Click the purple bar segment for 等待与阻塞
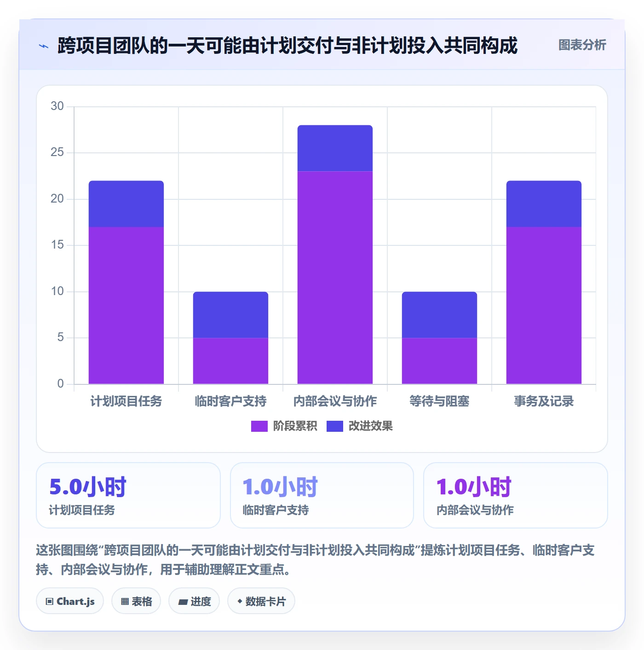The height and width of the screenshot is (650, 644). (439, 361)
